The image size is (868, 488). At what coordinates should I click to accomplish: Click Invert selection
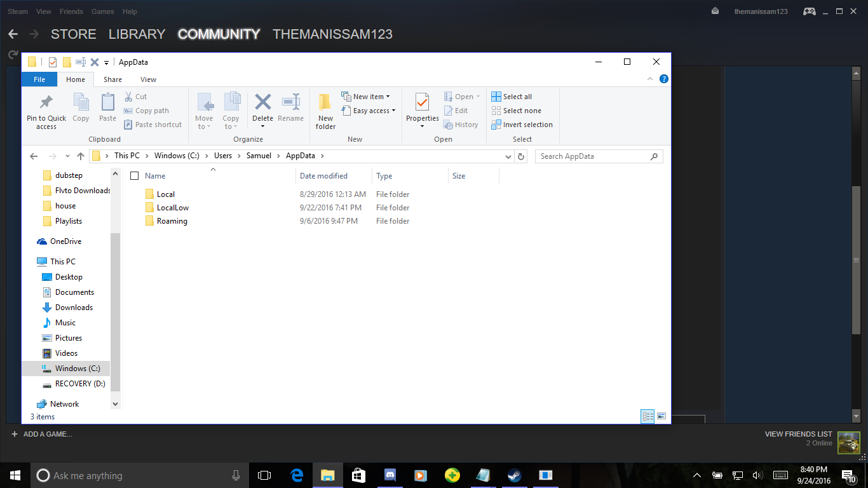[522, 125]
